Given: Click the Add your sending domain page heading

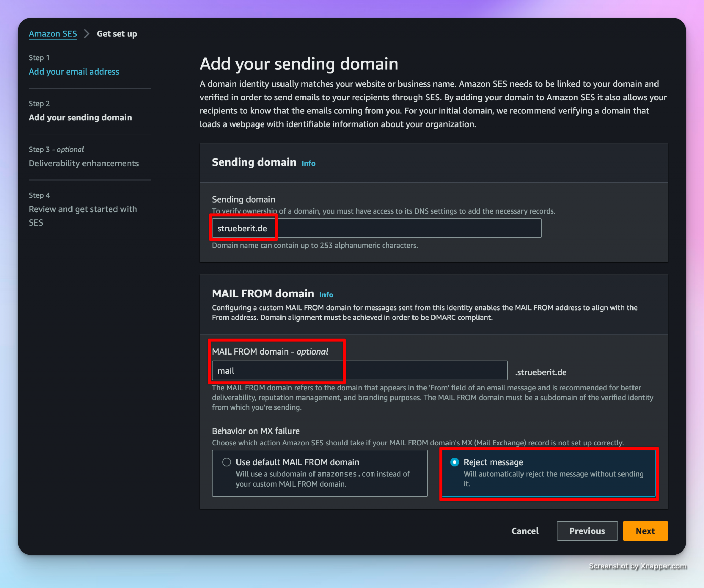Looking at the screenshot, I should [x=299, y=64].
